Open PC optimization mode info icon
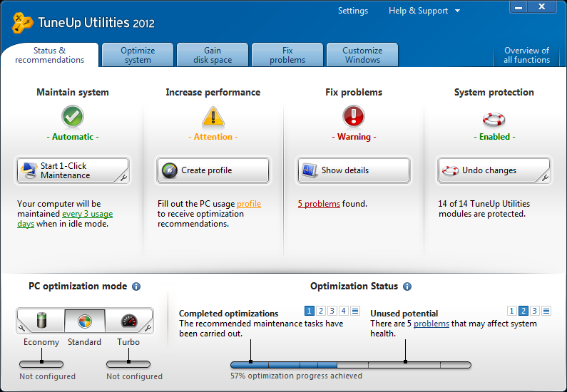Viewport: 567px width, 392px height. (x=136, y=287)
